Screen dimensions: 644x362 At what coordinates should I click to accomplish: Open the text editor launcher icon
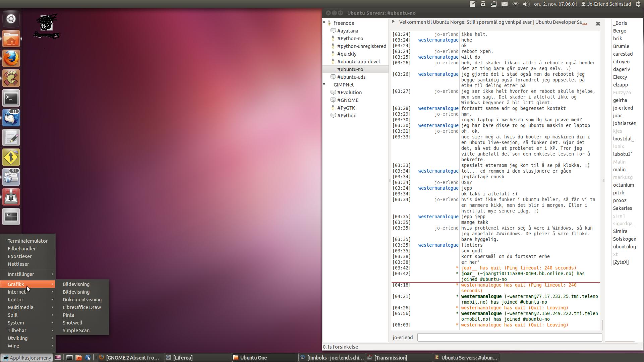coord(11,138)
